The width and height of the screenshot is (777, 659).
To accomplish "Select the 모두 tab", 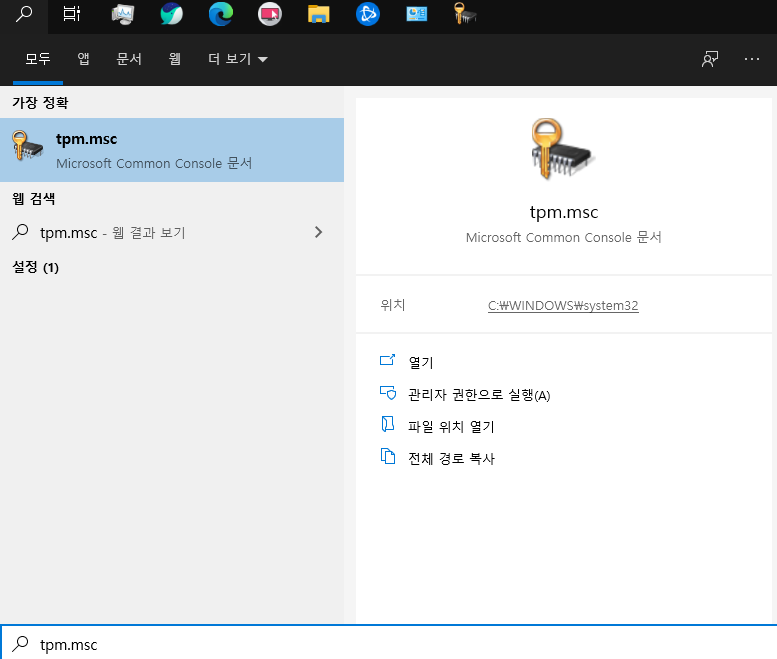I will click(x=38, y=59).
